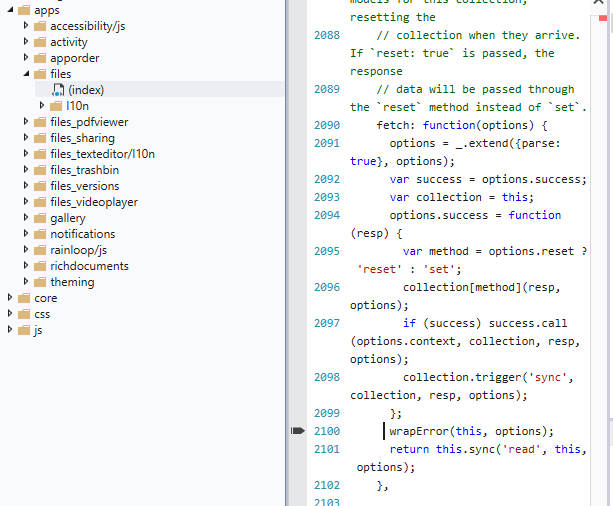Click line number 2092 to set breakpoint
The width and height of the screenshot is (613, 506).
point(327,179)
